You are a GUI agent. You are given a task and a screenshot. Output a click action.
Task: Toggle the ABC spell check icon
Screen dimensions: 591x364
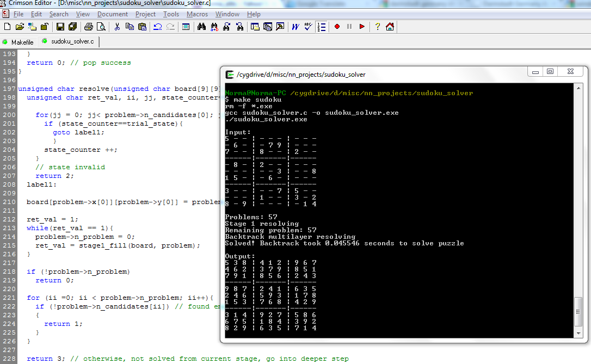308,27
